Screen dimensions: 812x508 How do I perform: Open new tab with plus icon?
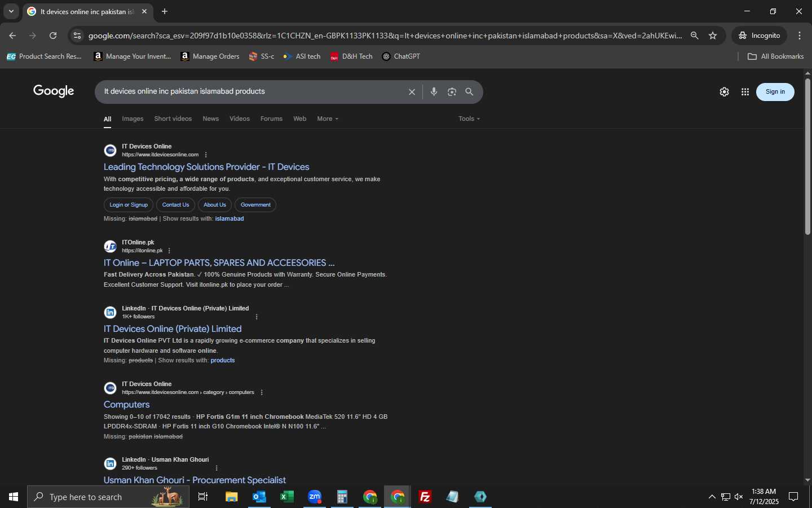click(x=165, y=11)
